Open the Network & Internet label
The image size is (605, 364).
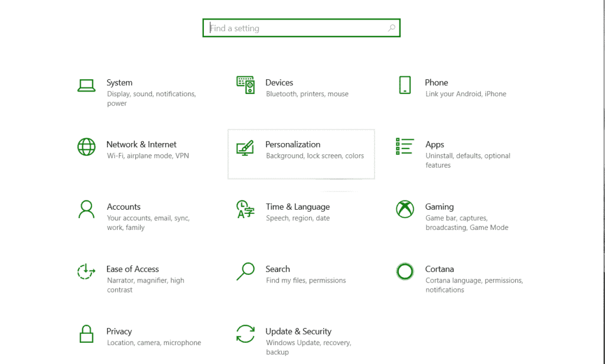pyautogui.click(x=141, y=144)
